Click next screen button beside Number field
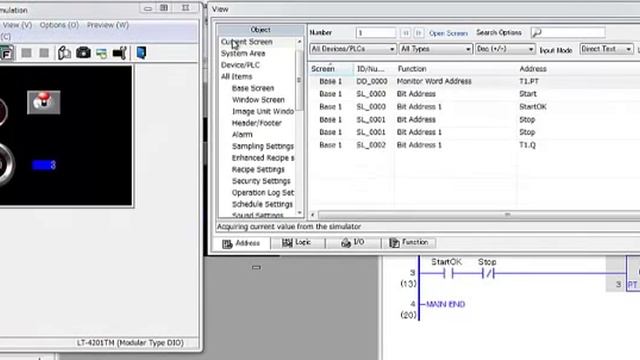The width and height of the screenshot is (640, 360). tap(418, 33)
